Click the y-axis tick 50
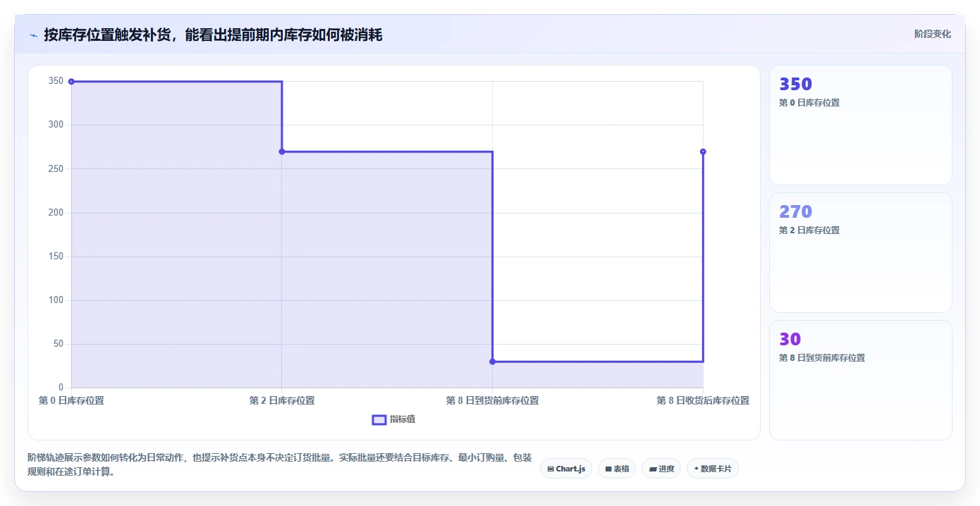 59,344
